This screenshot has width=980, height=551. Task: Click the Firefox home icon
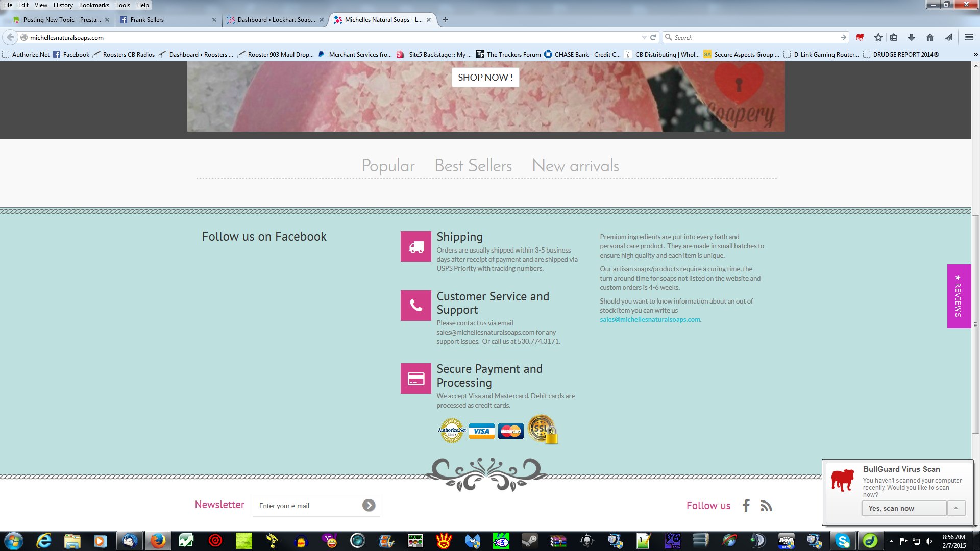(x=930, y=37)
